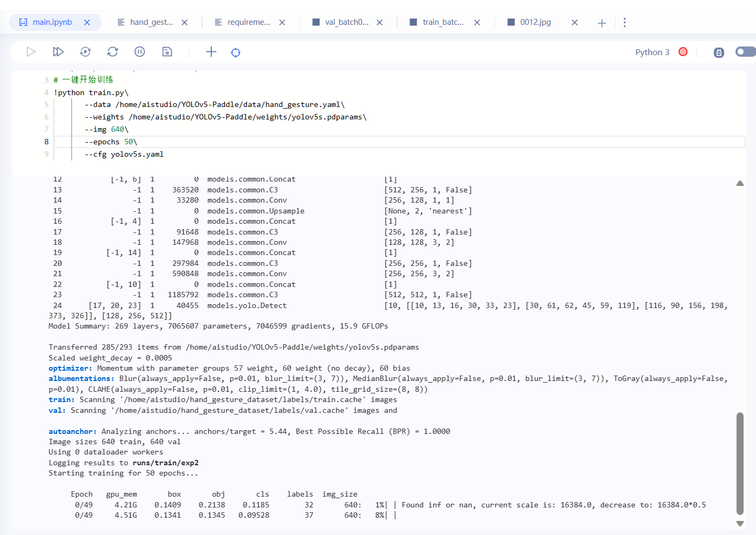Close the main.ipynb tab
This screenshot has height=535, width=756.
point(87,22)
